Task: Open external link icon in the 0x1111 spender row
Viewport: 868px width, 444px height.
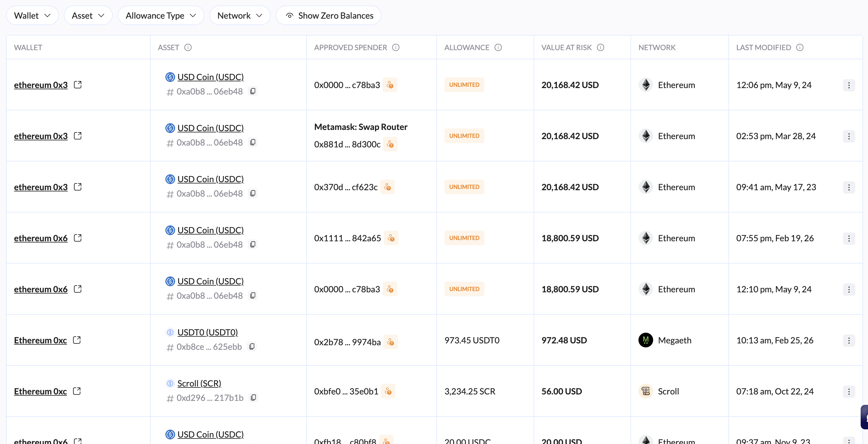Action: point(78,238)
